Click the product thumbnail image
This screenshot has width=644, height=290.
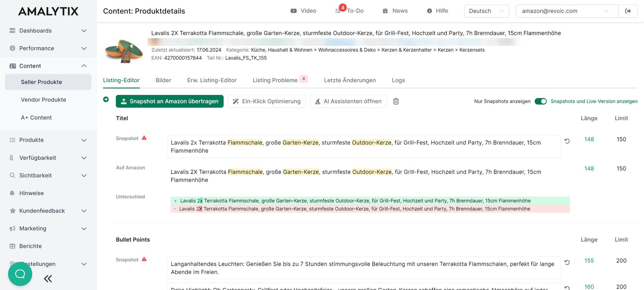point(123,51)
